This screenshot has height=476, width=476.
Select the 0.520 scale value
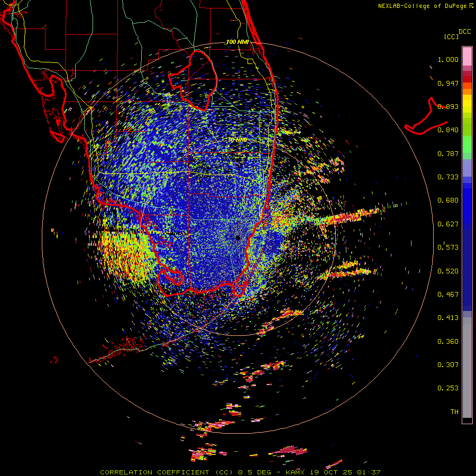pyautogui.click(x=448, y=271)
